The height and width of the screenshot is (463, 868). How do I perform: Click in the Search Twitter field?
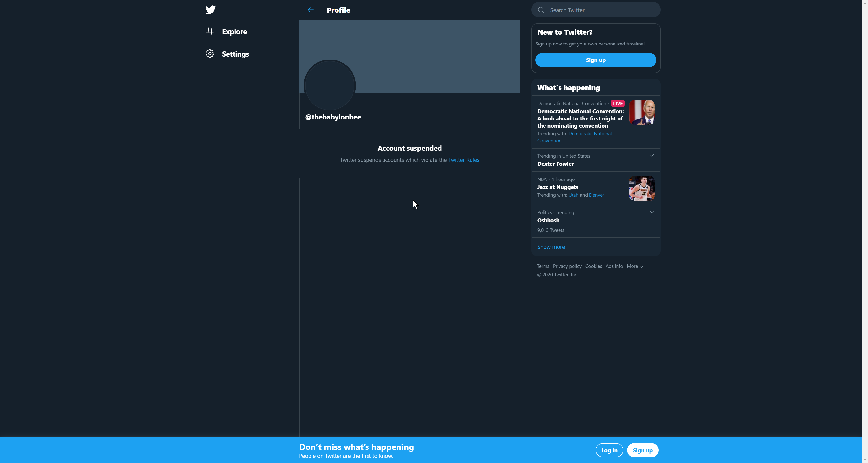(x=596, y=10)
